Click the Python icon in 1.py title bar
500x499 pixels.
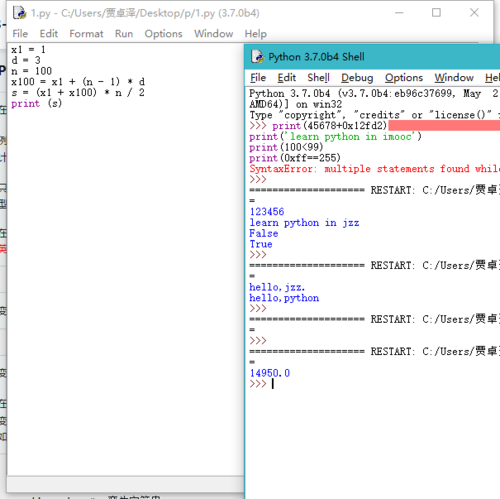coord(19,13)
